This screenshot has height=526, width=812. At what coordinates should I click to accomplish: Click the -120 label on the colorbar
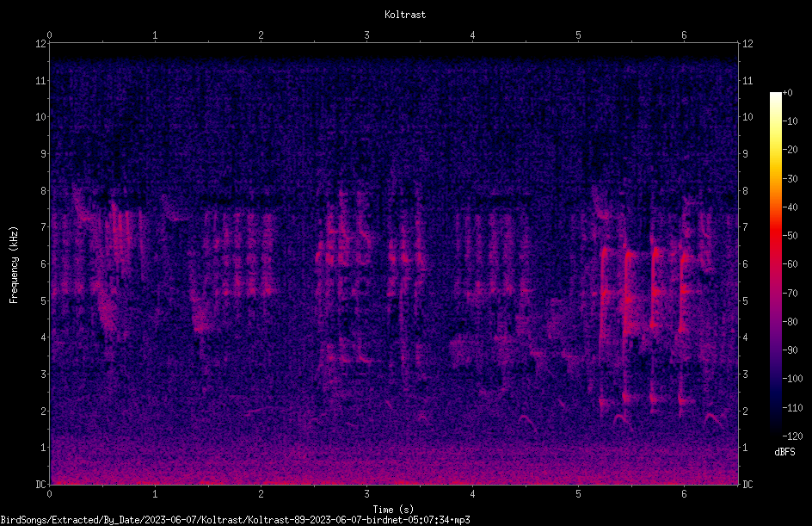coord(792,436)
